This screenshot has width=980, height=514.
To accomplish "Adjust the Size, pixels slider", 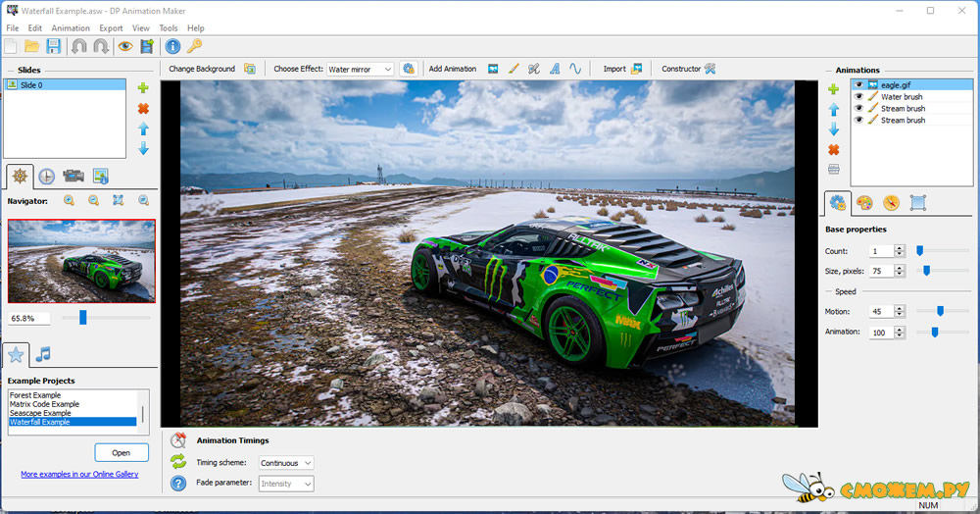I will 926,271.
